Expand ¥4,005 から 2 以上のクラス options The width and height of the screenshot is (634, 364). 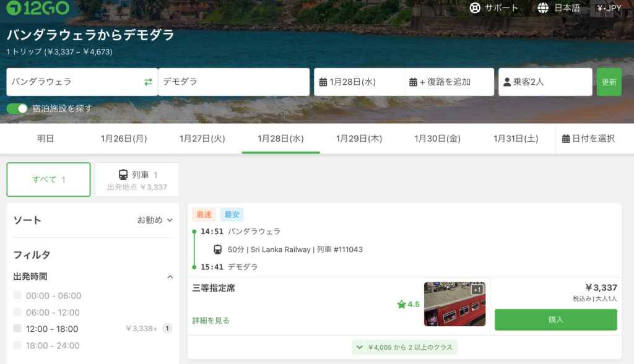click(404, 347)
